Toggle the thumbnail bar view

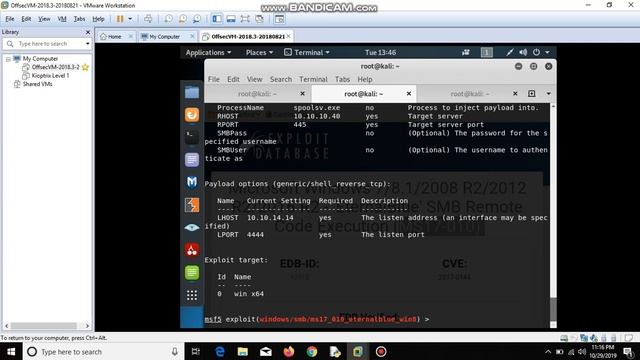point(231,19)
